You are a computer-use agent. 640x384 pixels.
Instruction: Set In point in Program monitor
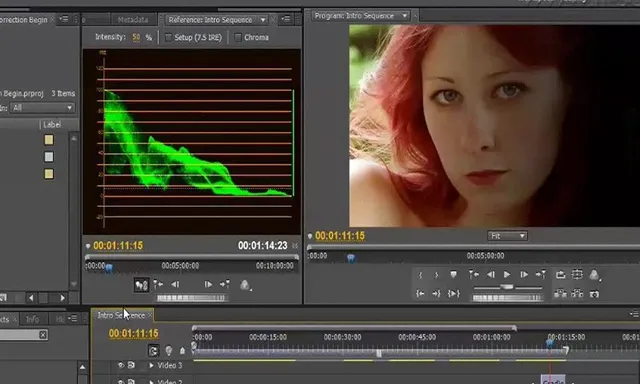click(x=420, y=275)
